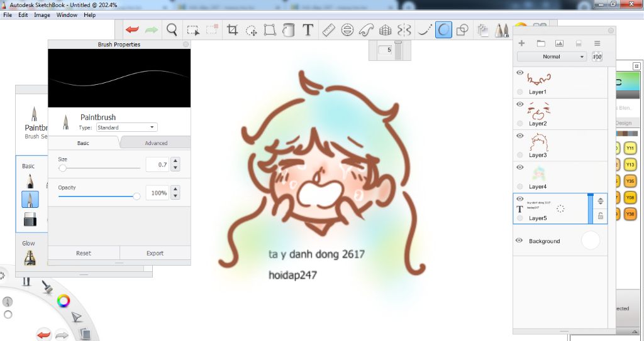Decrease brush Size with down arrow
This screenshot has height=341, width=644.
click(x=175, y=168)
